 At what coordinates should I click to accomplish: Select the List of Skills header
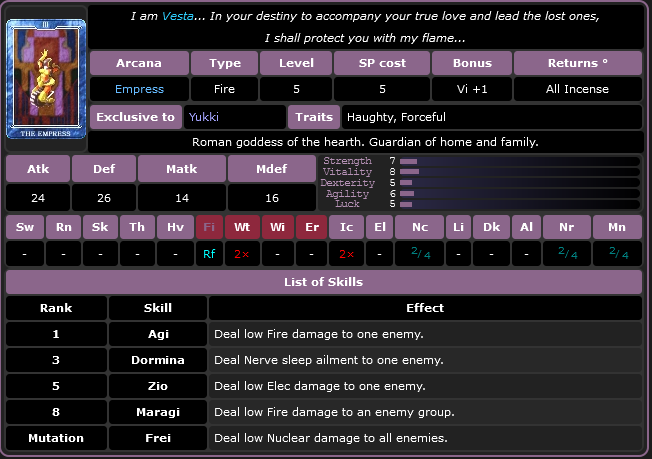pos(324,281)
